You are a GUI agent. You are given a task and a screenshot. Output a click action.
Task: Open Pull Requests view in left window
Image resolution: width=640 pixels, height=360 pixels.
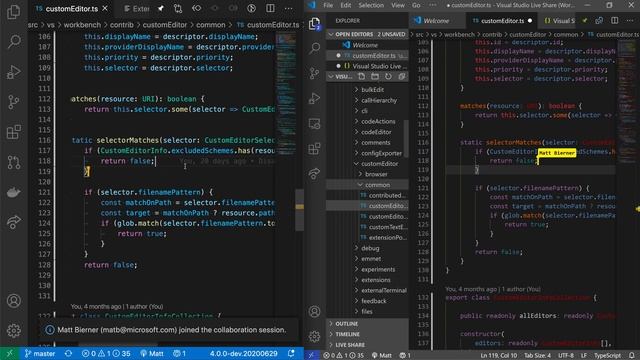[x=13, y=162]
